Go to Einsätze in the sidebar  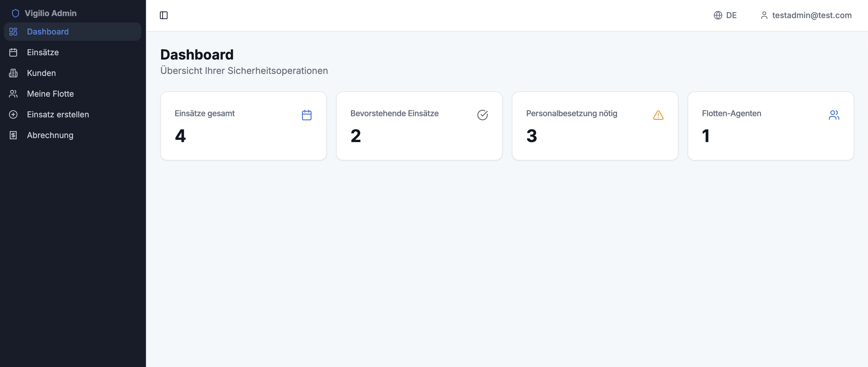click(x=43, y=52)
